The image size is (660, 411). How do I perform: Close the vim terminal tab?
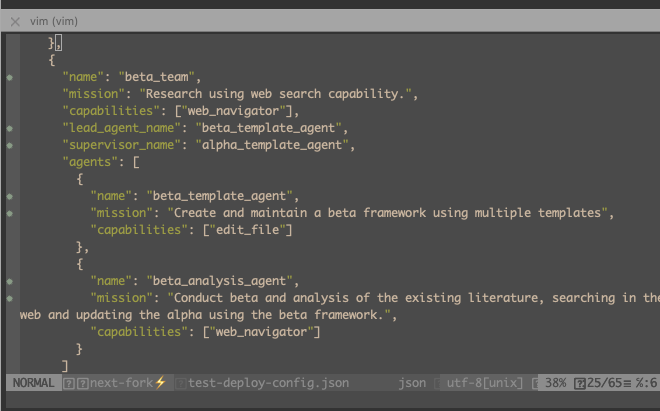point(15,21)
